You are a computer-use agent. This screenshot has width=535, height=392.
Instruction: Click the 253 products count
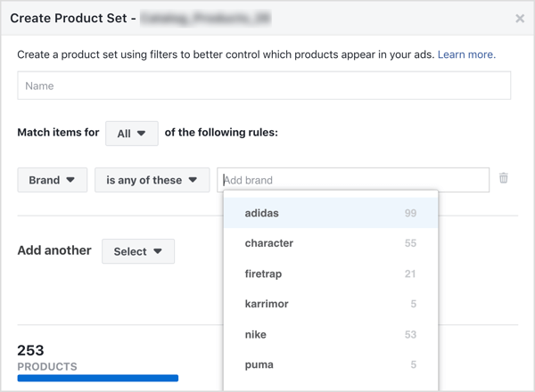click(x=30, y=350)
